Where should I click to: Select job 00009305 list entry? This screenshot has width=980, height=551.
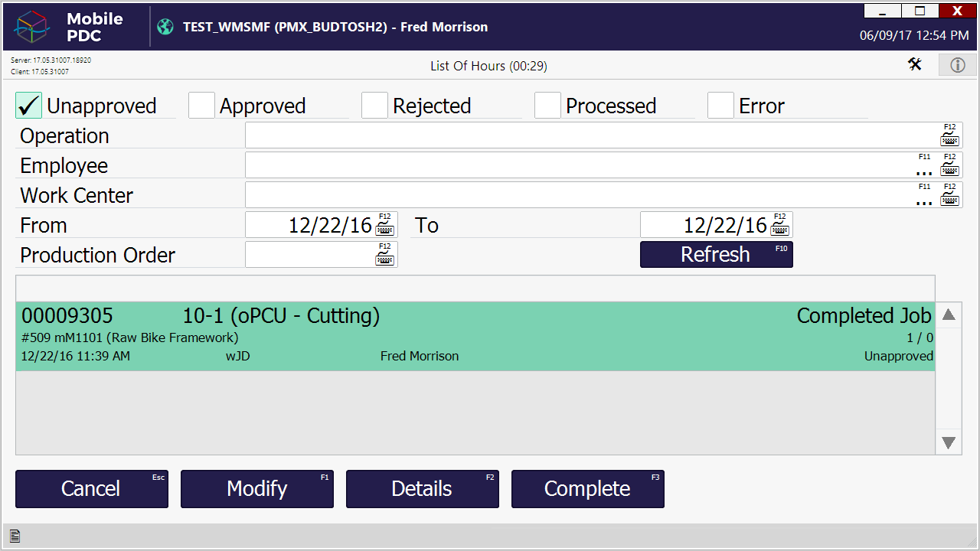475,336
